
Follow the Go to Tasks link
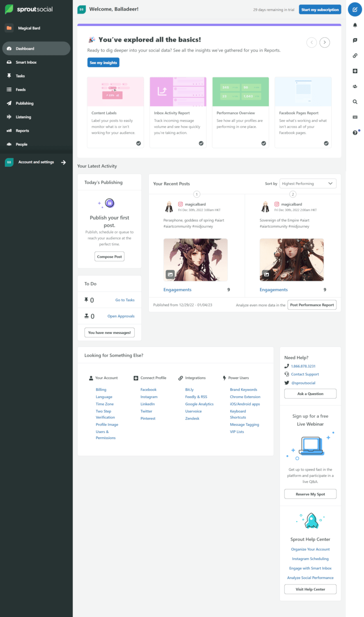pyautogui.click(x=125, y=300)
